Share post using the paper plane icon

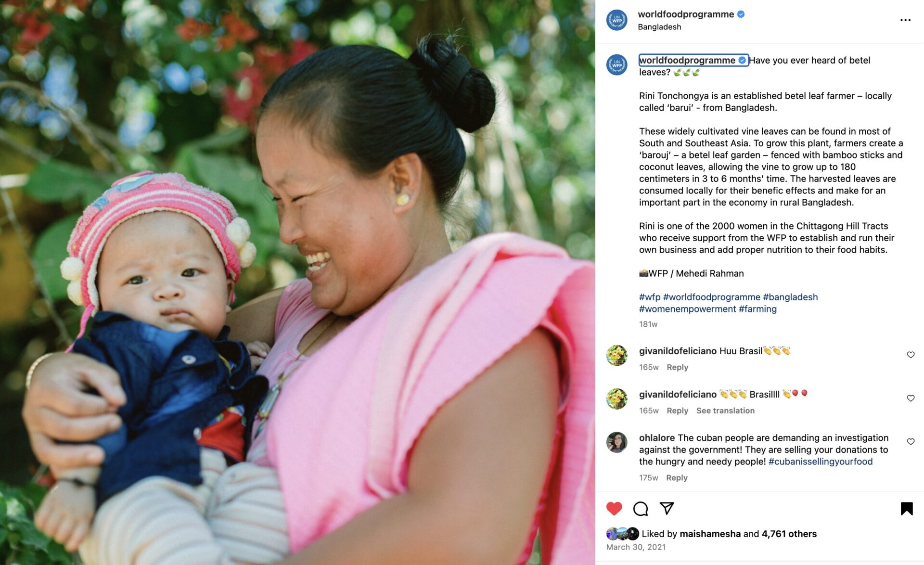coord(667,508)
